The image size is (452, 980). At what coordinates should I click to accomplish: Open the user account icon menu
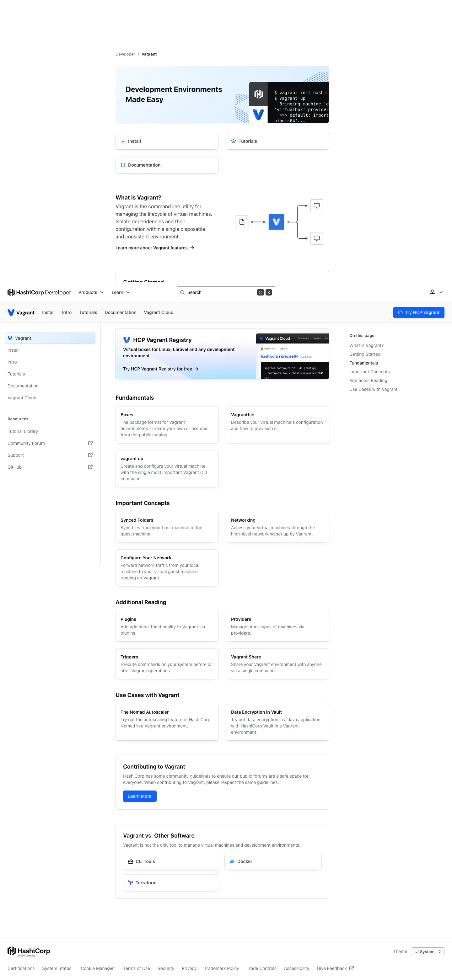click(432, 292)
